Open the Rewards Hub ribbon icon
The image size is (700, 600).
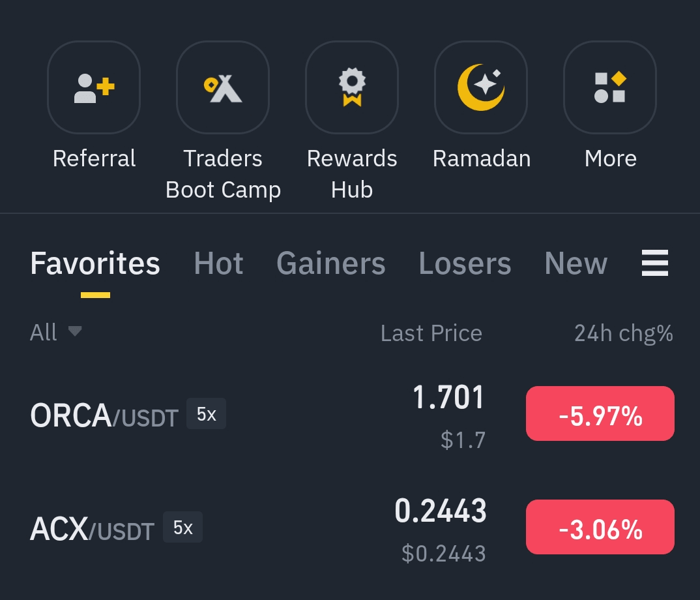click(x=352, y=88)
